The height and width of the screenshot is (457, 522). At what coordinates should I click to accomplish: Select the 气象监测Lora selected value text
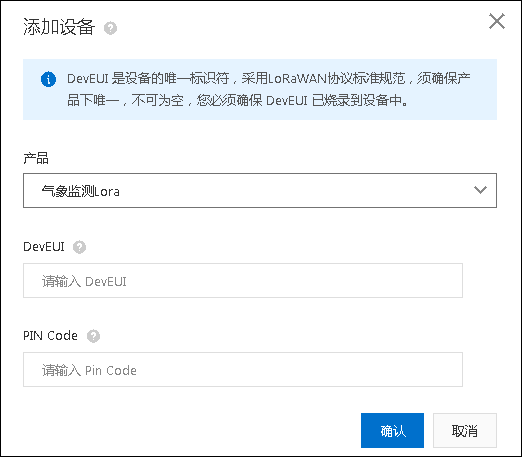click(81, 192)
